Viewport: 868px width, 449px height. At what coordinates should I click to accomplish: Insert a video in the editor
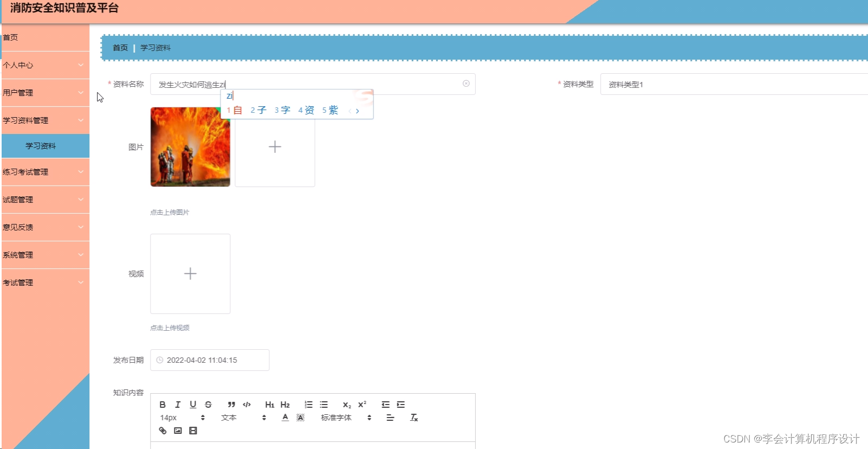(x=193, y=431)
